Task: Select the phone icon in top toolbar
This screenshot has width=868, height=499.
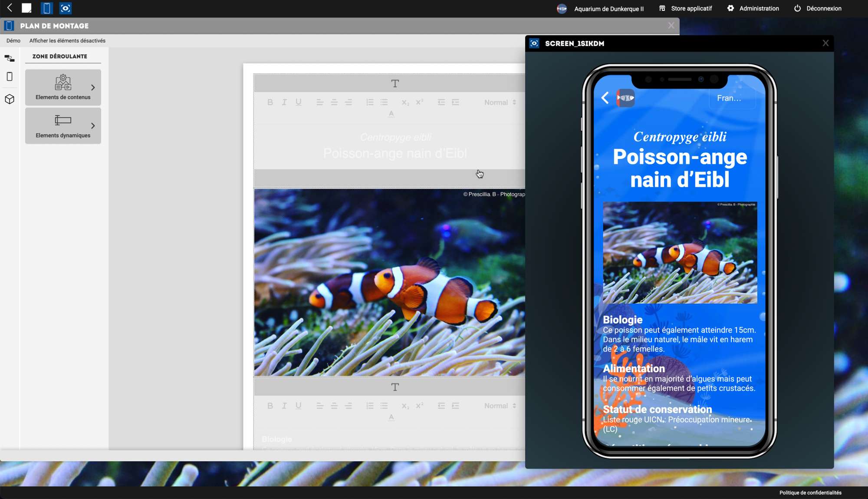Action: 46,8
